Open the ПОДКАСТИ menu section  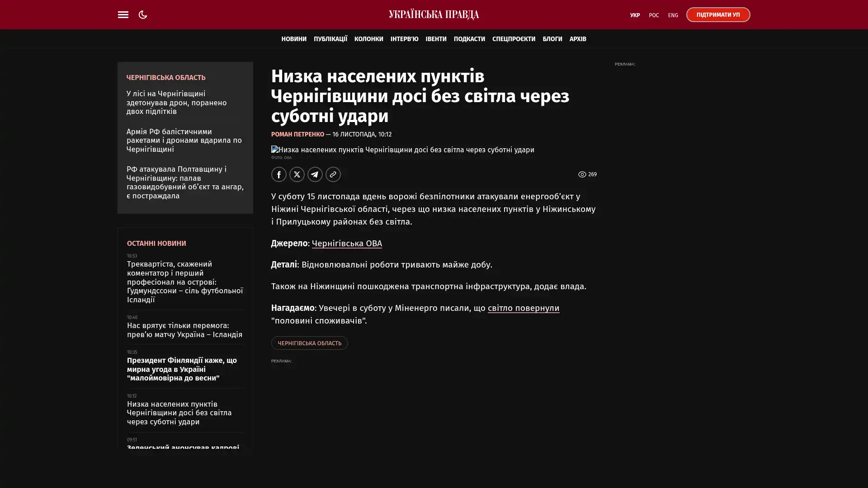point(469,39)
